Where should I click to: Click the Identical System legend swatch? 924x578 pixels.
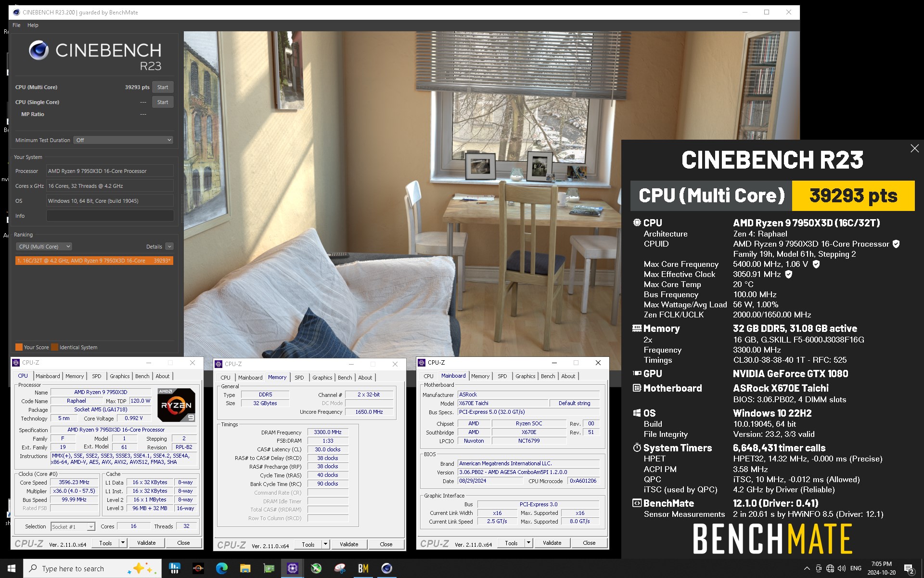pos(54,347)
